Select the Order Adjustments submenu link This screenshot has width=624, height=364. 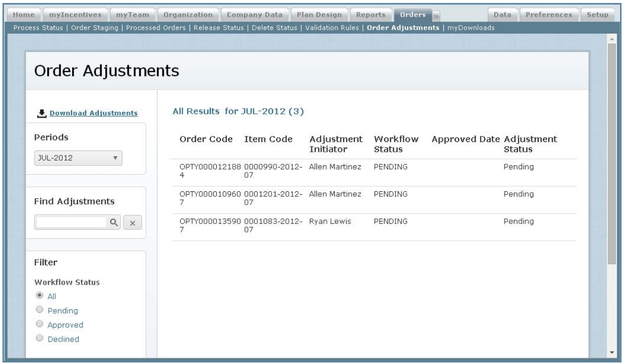tap(403, 28)
